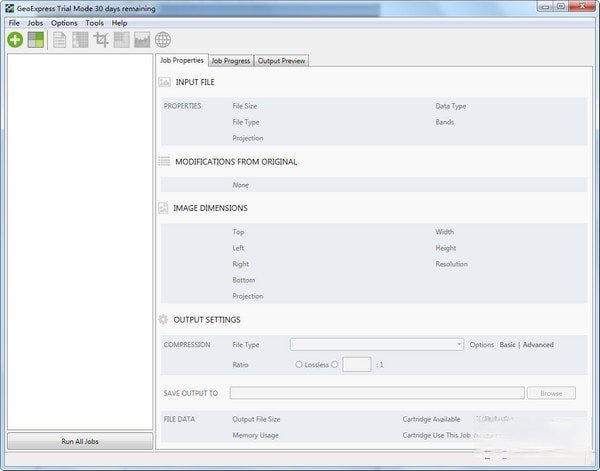Click the 'Cartridge Use This Job' label

point(437,435)
